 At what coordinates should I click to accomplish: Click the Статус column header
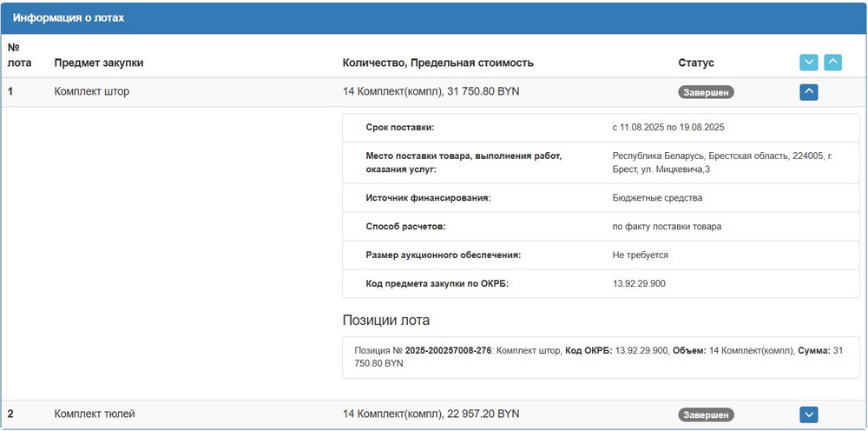tap(696, 63)
